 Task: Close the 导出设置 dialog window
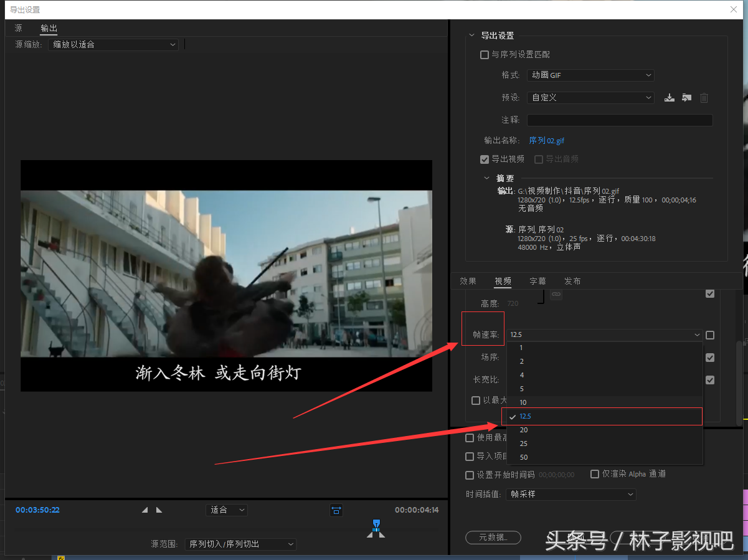coord(734,9)
